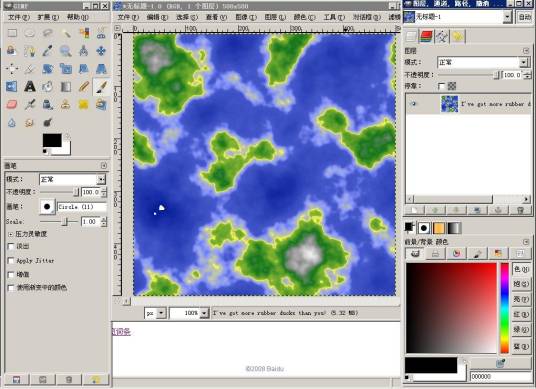Viewport: 536px width, 389px height.
Task: Select the Ink tool
Action: 48,104
